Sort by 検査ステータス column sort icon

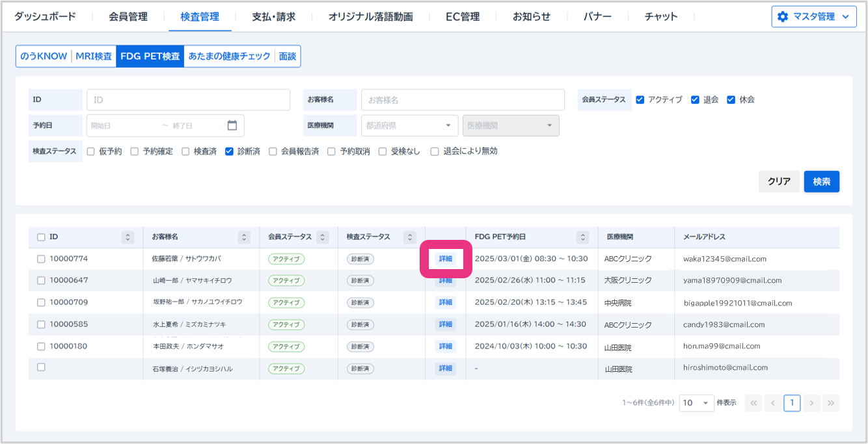tap(409, 237)
